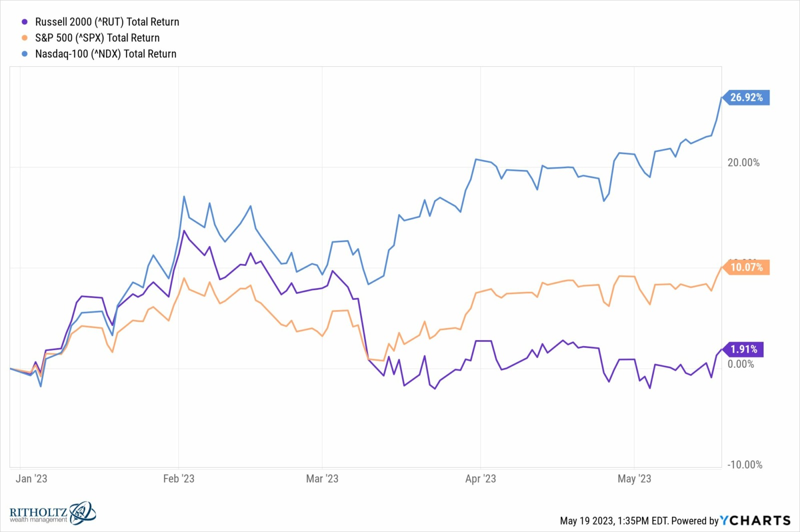Image resolution: width=800 pixels, height=532 pixels.
Task: Click the 10.07% S&P 500 value flag
Action: (746, 267)
